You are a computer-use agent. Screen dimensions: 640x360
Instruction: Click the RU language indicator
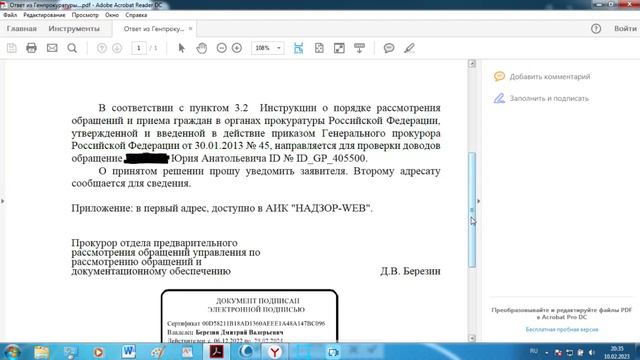tap(533, 351)
